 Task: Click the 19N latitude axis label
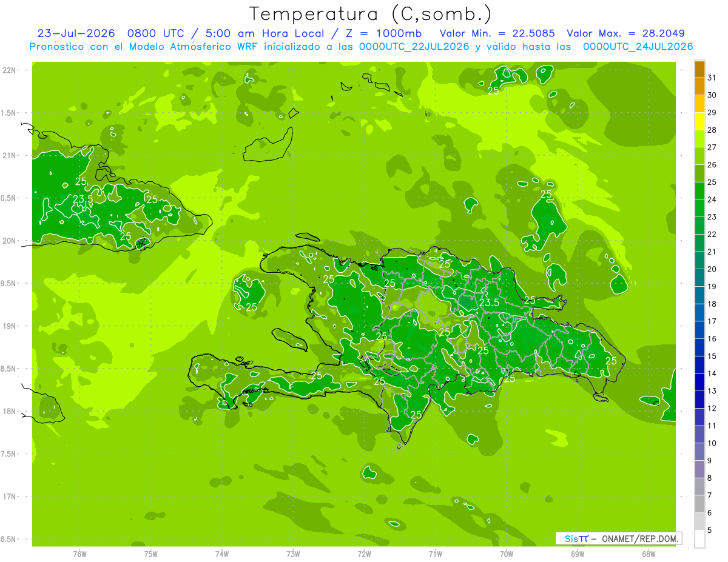[x=9, y=326]
